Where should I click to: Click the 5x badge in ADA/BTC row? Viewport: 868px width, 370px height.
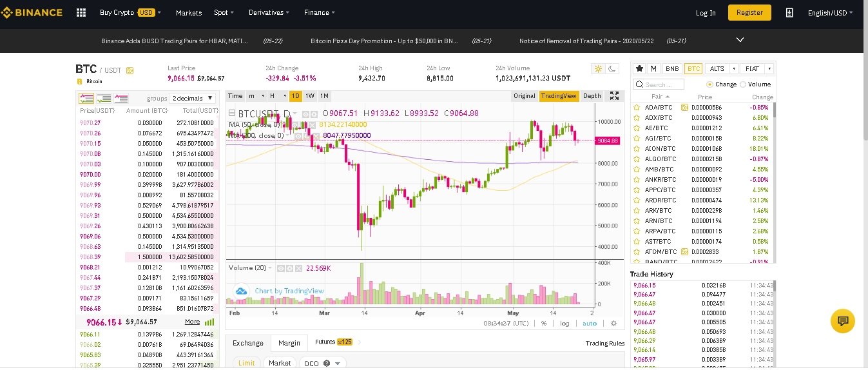point(684,107)
